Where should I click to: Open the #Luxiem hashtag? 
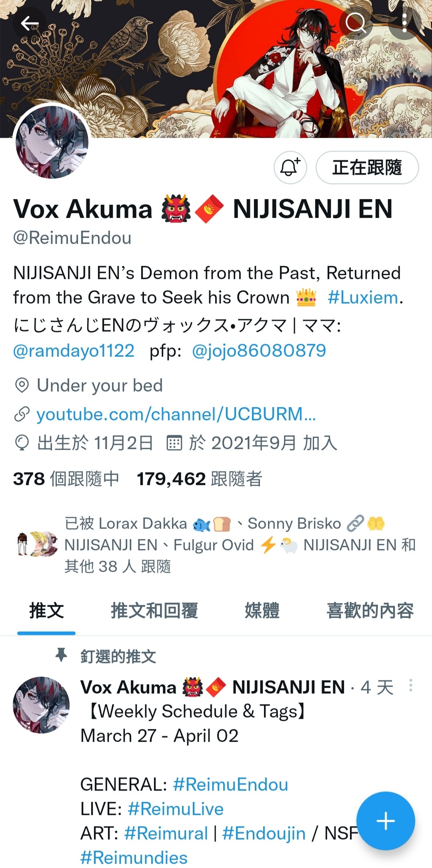point(363,297)
